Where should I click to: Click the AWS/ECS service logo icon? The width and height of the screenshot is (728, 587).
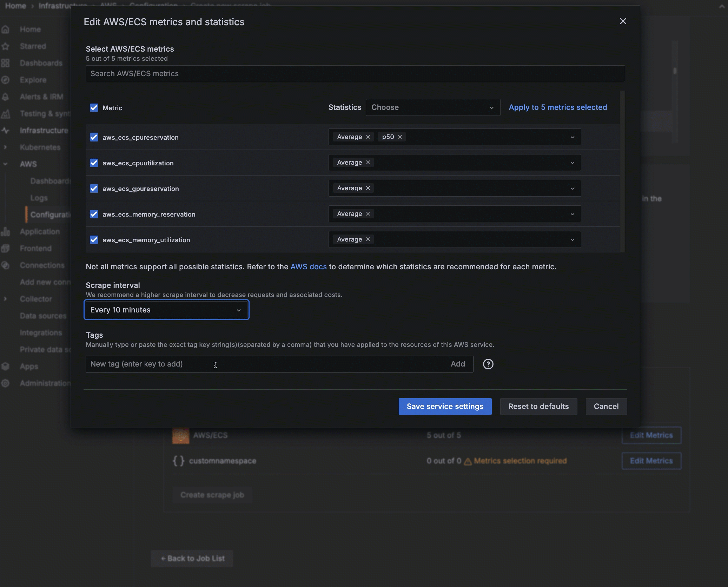[x=181, y=435]
